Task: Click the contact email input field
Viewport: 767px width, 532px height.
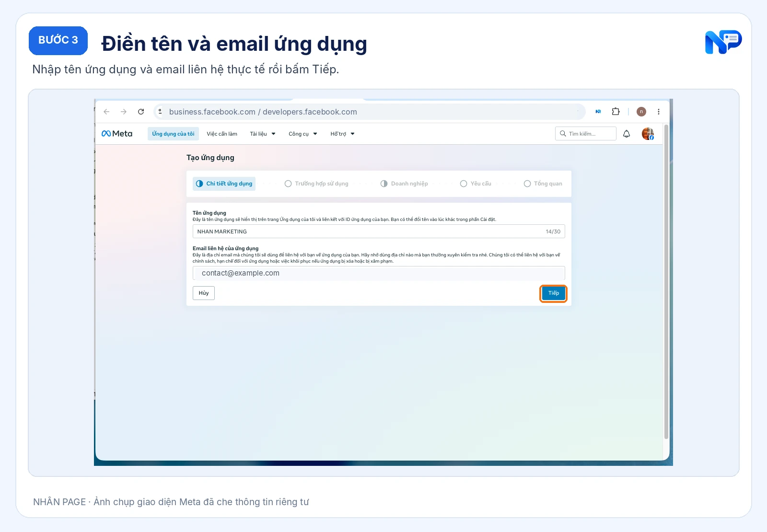Action: coord(379,273)
